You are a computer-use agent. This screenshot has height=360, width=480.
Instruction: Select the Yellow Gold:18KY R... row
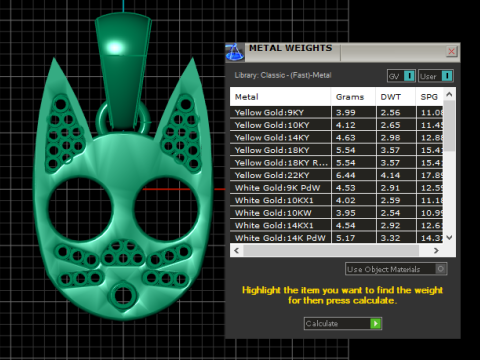tap(337, 163)
